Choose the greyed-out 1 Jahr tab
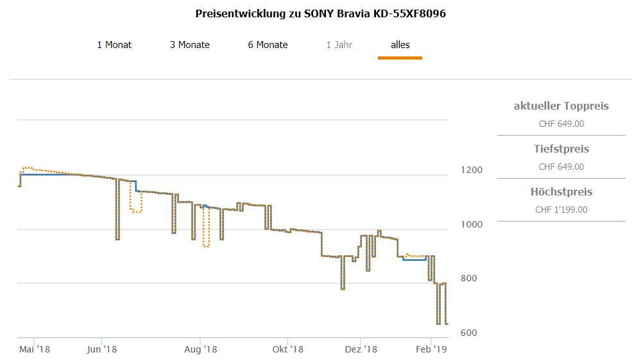Viewport: 641px width, 364px height. coord(339,45)
